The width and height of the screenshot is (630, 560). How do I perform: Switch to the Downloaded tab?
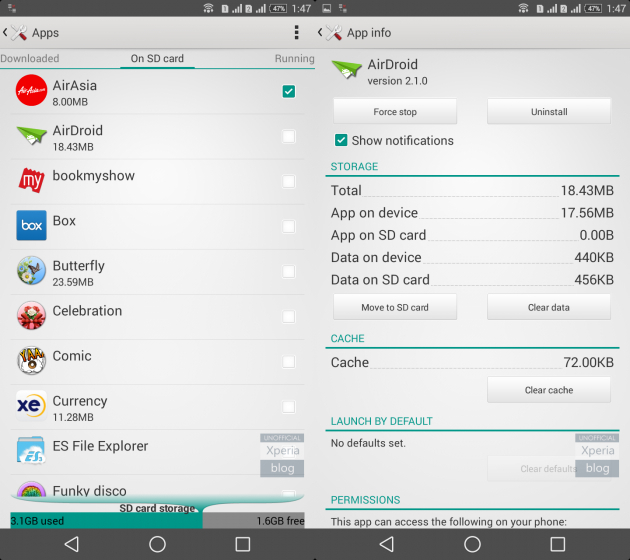pyautogui.click(x=30, y=59)
